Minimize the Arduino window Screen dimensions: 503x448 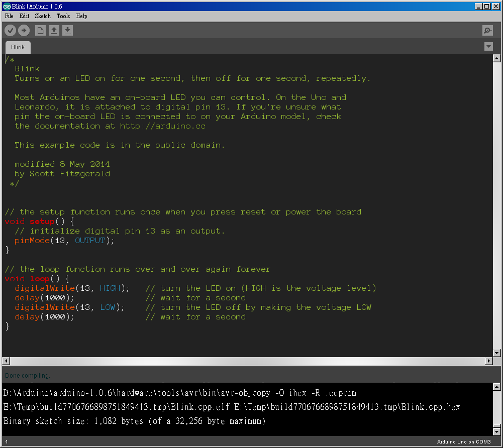[478, 7]
